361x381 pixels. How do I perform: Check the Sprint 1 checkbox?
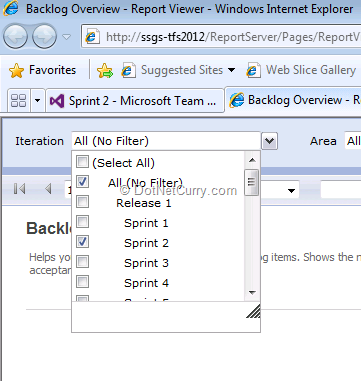[x=82, y=222]
